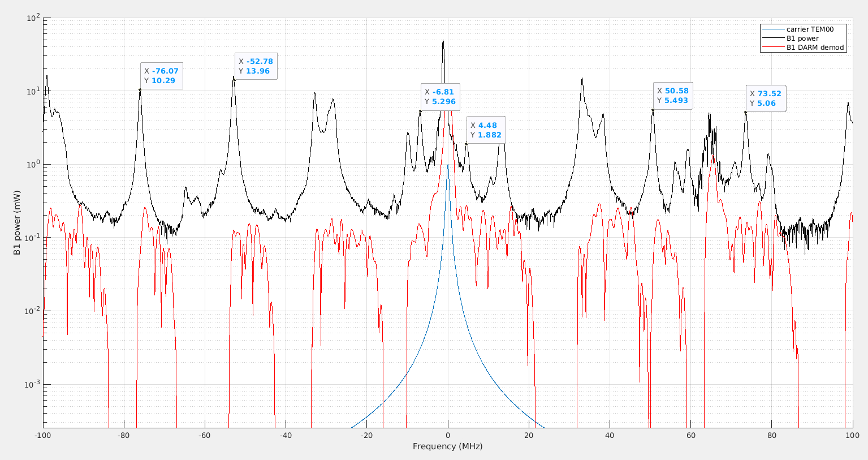The image size is (868, 460).
Task: Select the data tip showing Y 13.96
Action: pos(256,66)
